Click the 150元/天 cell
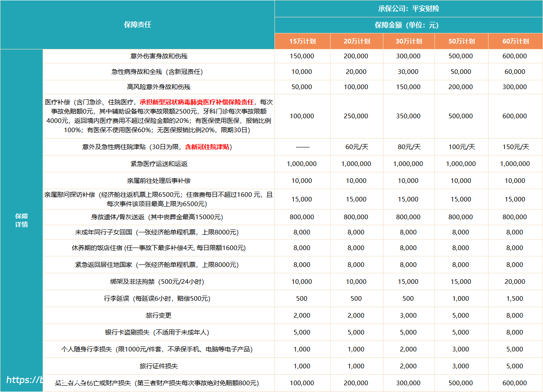This screenshot has height=392, width=543. [515, 147]
